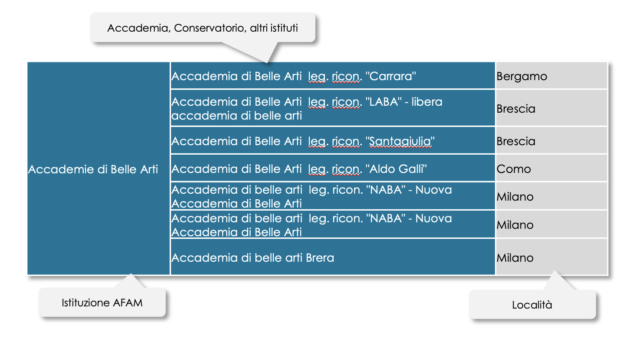Click 'Milano' beside the second NABA row
The height and width of the screenshot is (364, 642).
[x=515, y=225]
